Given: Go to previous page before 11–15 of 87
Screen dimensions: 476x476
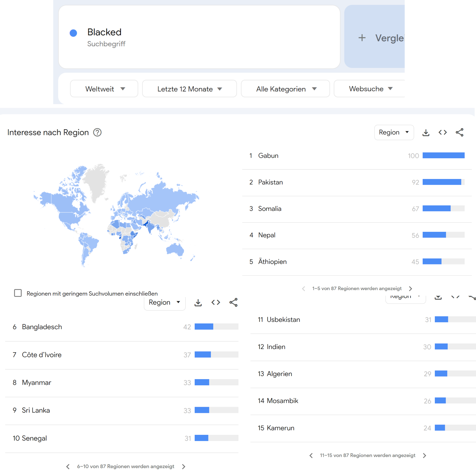Looking at the screenshot, I should click(x=311, y=456).
